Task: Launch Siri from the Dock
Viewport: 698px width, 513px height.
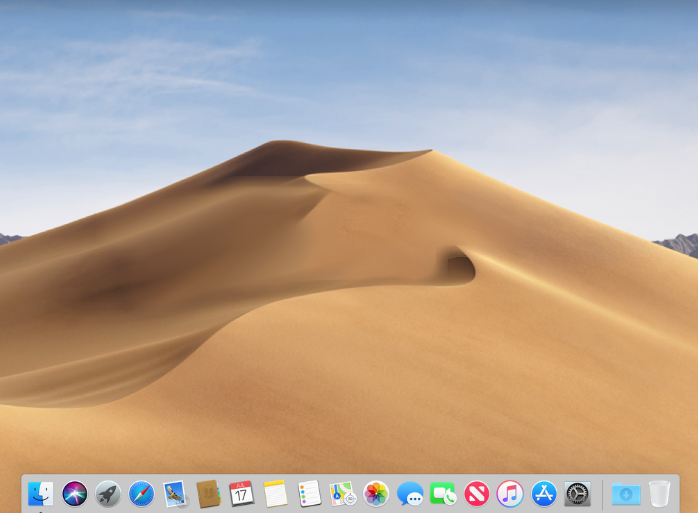Action: pyautogui.click(x=74, y=493)
